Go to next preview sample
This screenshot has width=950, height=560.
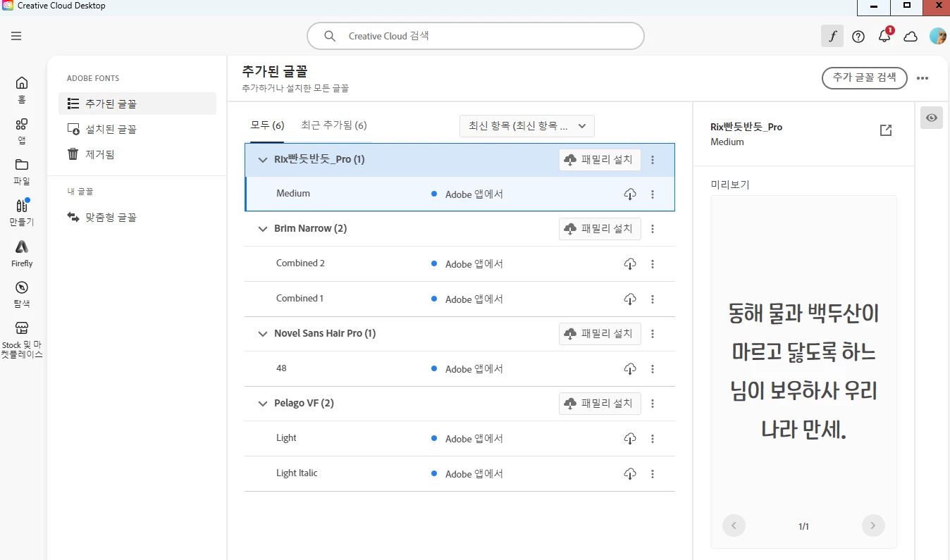(873, 525)
